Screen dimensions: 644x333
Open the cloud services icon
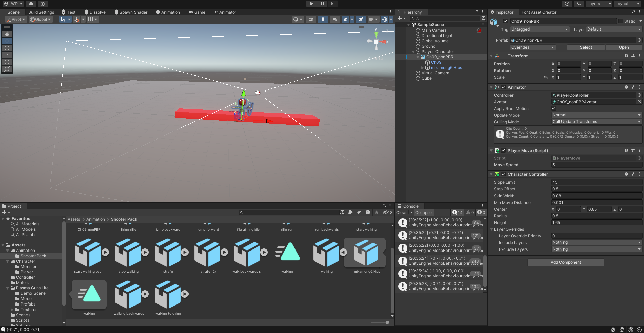click(31, 4)
